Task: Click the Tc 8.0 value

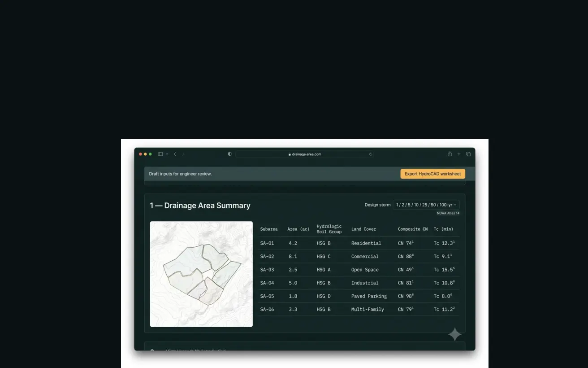Action: (443, 296)
